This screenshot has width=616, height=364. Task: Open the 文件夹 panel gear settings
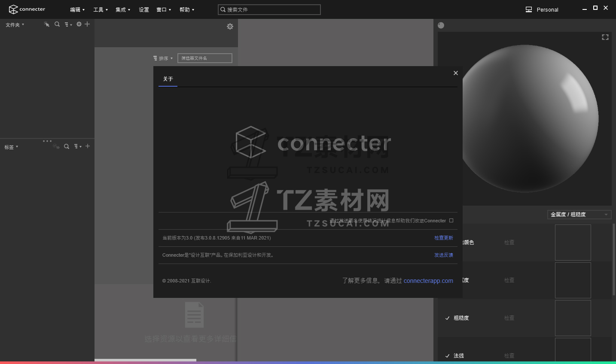(x=79, y=24)
